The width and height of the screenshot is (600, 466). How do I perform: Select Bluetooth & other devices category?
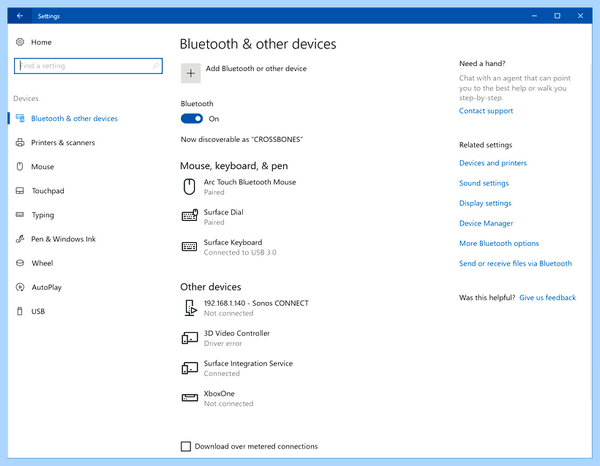[74, 118]
